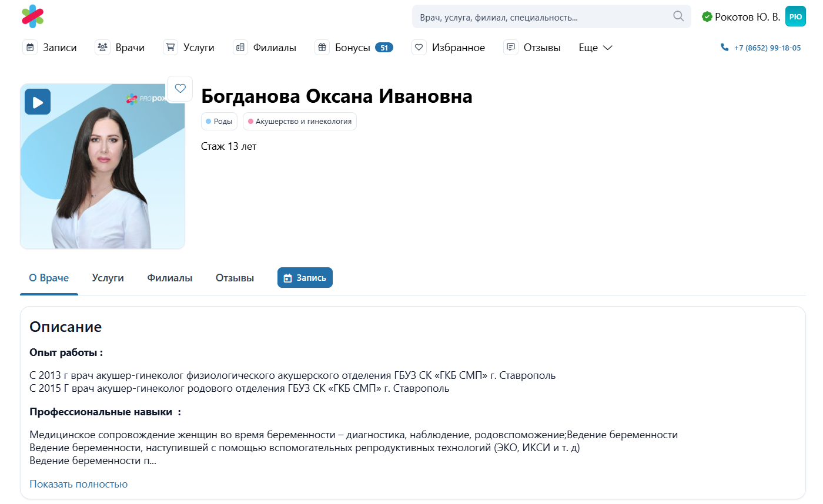The image size is (823, 504).
Task: Click the clinic logo in the header
Action: [x=33, y=16]
